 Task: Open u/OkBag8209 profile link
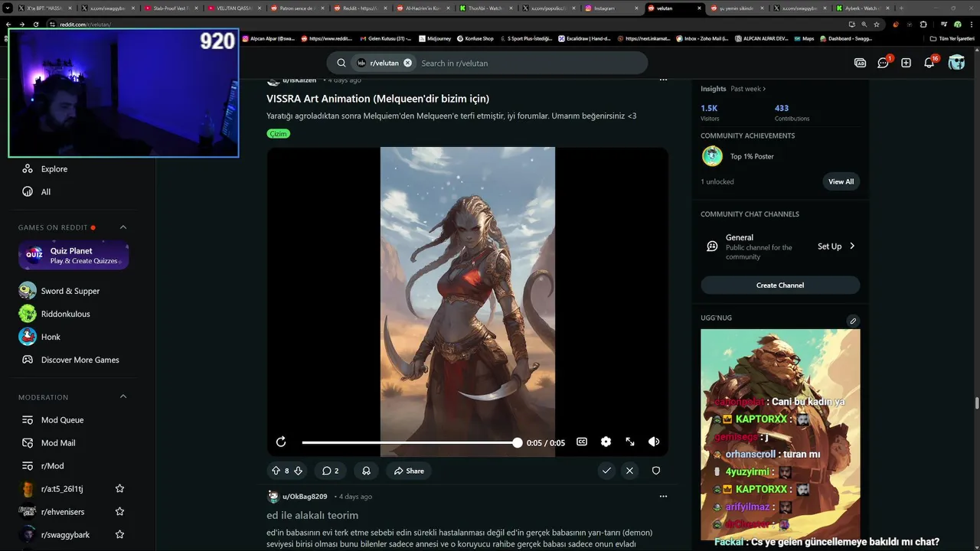click(305, 497)
